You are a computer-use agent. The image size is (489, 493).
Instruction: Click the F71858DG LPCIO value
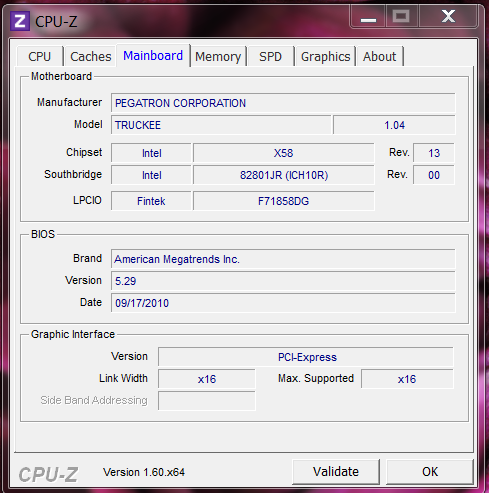pyautogui.click(x=284, y=201)
